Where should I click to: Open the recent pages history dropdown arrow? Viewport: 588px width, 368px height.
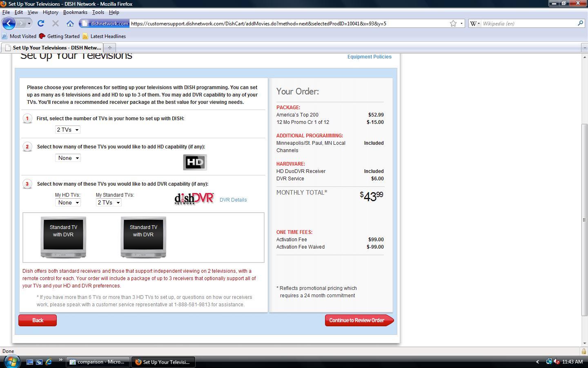tap(29, 23)
